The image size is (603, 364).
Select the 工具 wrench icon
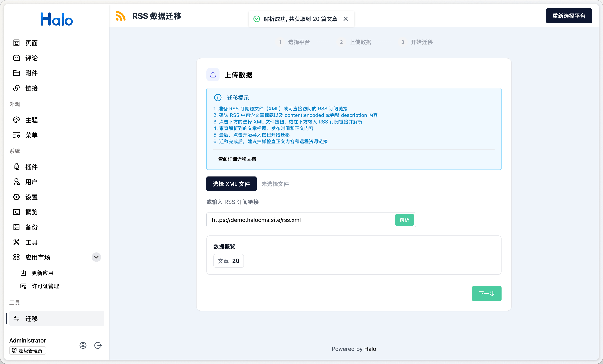16,242
